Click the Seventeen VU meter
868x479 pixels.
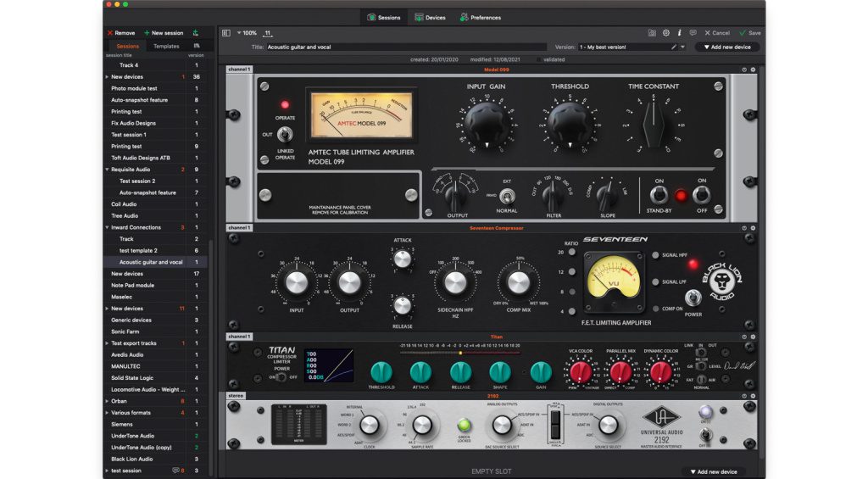point(614,281)
